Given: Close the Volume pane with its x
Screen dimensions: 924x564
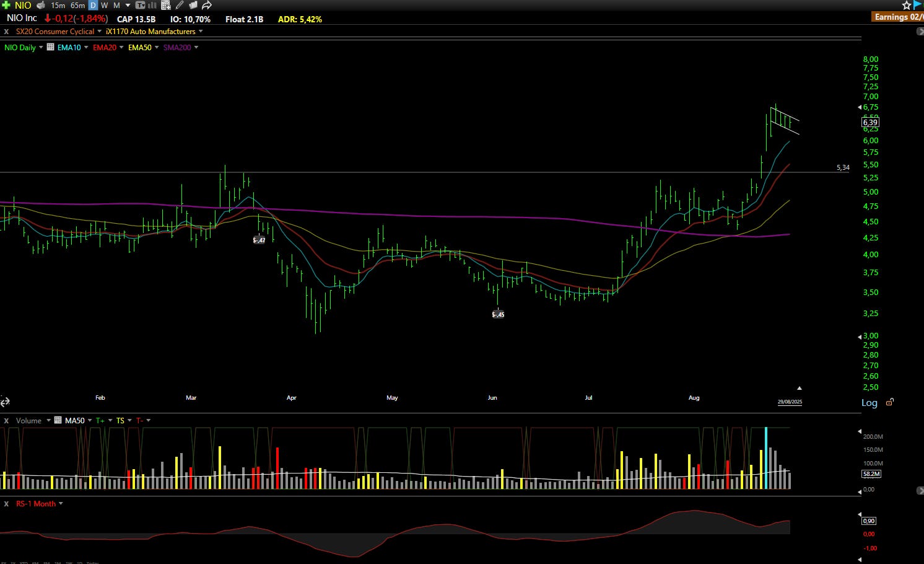Looking at the screenshot, I should point(6,421).
